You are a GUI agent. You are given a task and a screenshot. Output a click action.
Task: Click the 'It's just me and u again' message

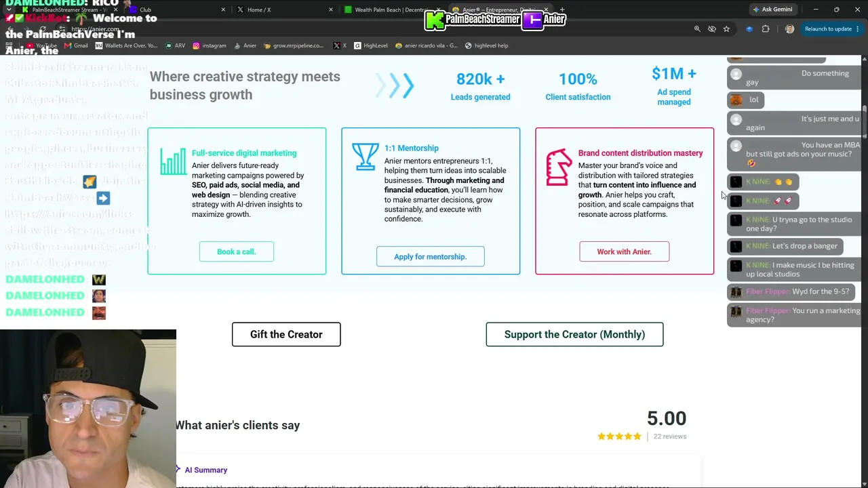tap(794, 123)
